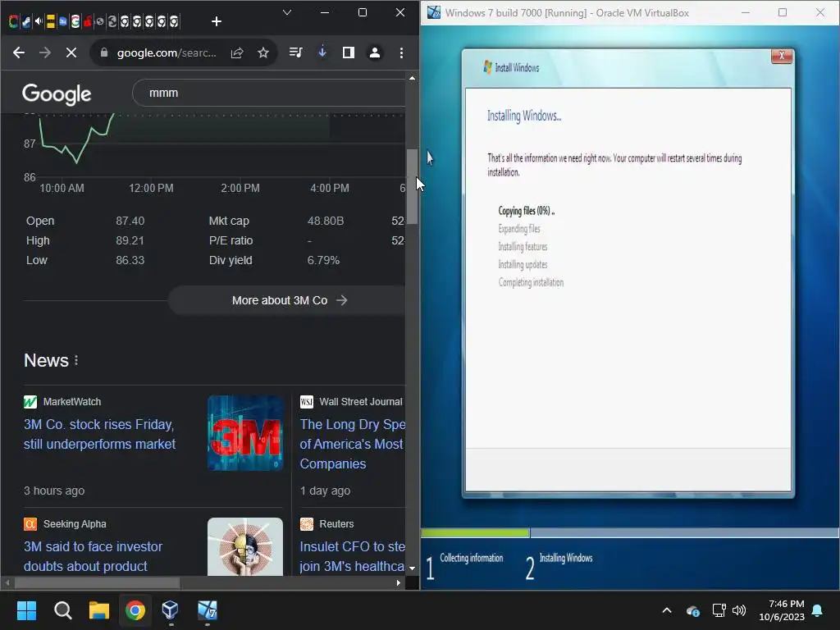Open File Explorer from taskbar
Viewport: 840px width, 630px height.
click(x=99, y=610)
